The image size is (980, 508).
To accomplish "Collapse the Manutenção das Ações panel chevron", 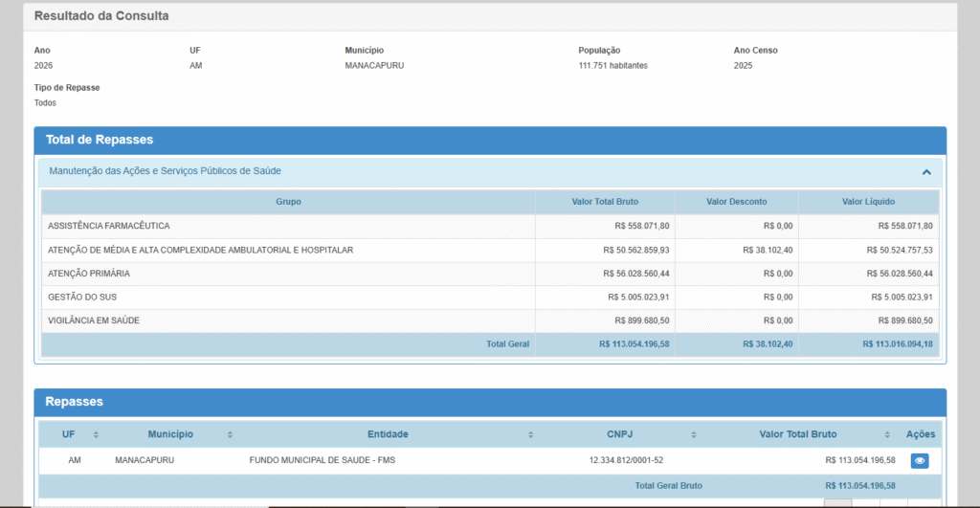I will click(x=926, y=172).
